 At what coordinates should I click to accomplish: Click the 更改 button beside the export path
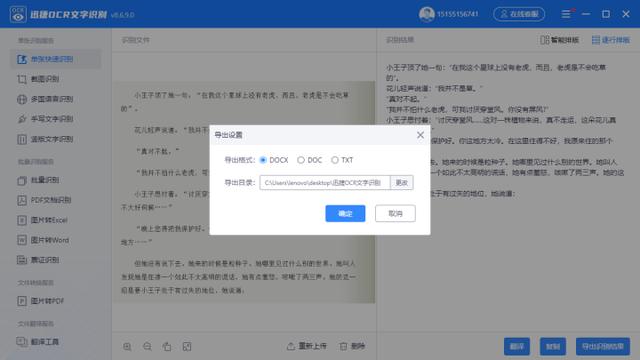coord(402,182)
